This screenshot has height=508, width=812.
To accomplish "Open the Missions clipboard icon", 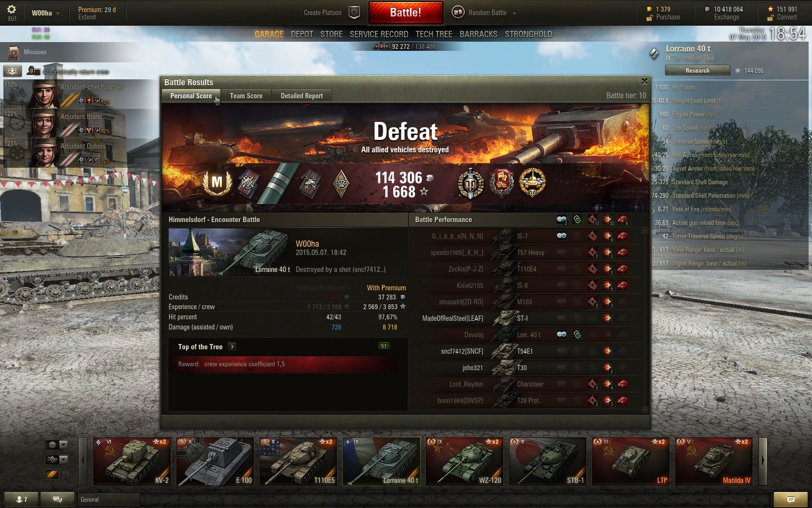I will [x=14, y=52].
